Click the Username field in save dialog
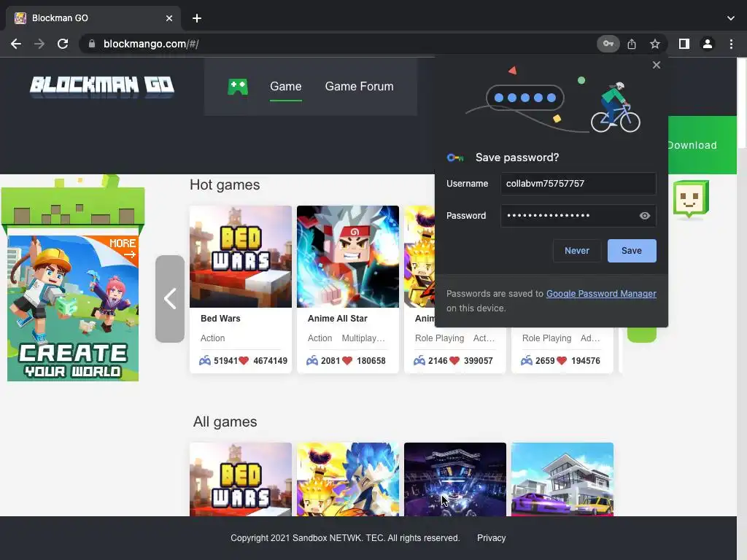This screenshot has width=747, height=560. (578, 183)
